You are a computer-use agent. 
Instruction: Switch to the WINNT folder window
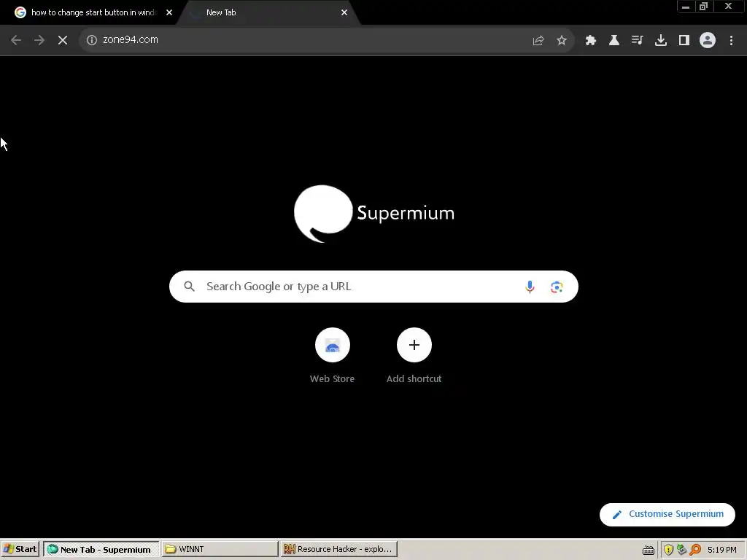[x=220, y=549]
